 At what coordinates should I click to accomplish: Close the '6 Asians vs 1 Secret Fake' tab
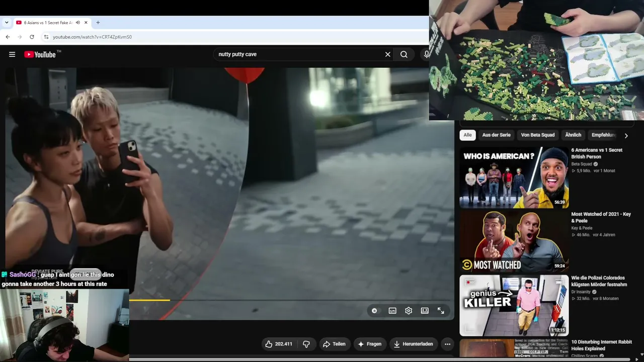(x=86, y=23)
